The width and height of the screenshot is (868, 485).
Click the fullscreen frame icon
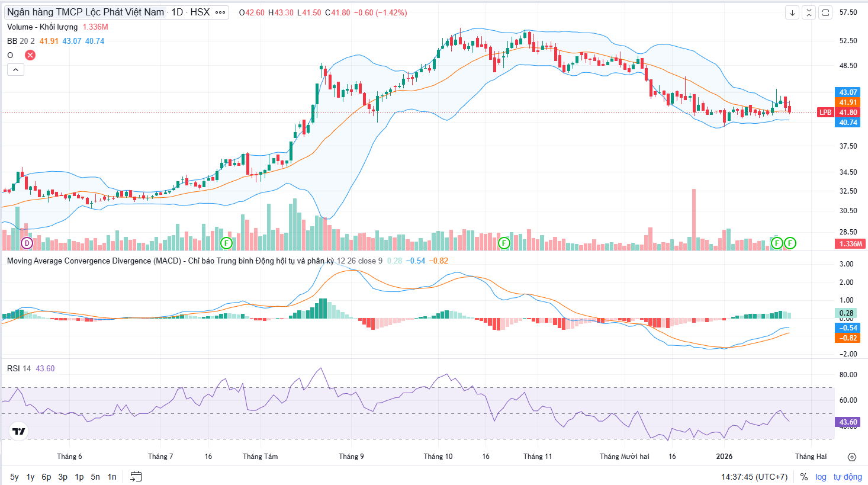point(826,12)
